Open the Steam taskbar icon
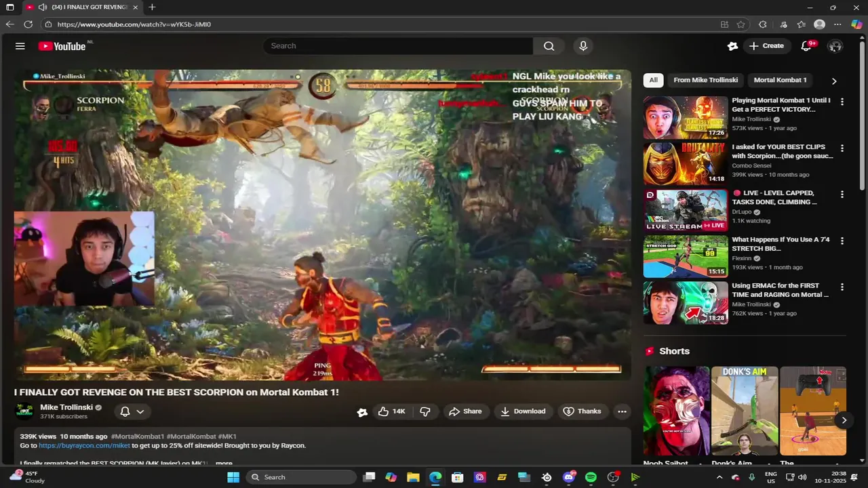This screenshot has height=488, width=868. (547, 477)
